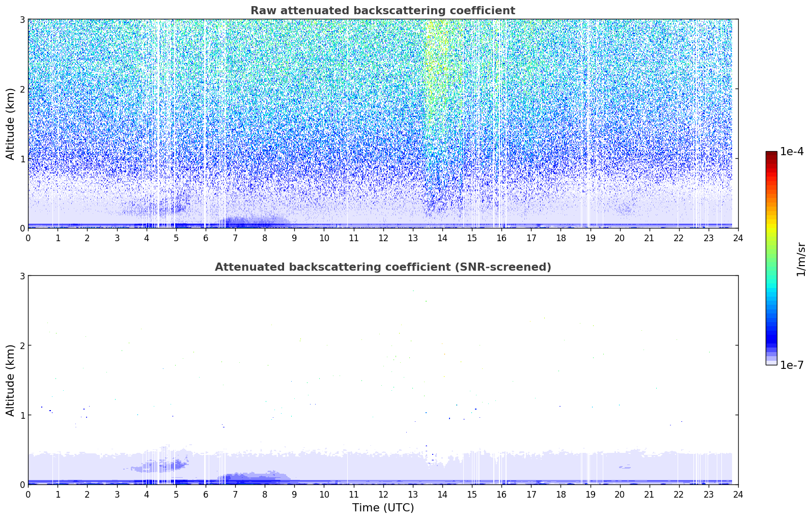
Task: Click the "1e-4" colorbar maximum label
Action: tap(792, 151)
